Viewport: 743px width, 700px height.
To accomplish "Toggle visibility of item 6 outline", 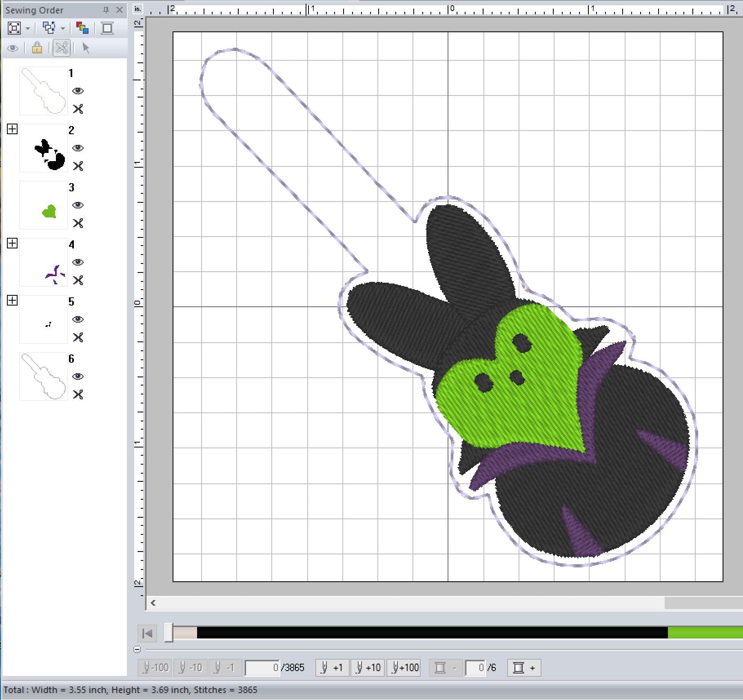I will (78, 377).
